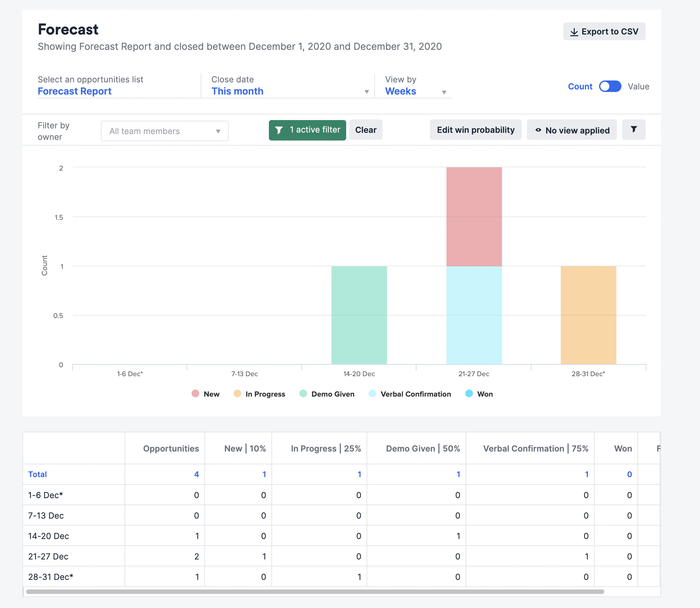
Task: Click the pink New bar for 21-27 Dec
Action: tap(474, 217)
